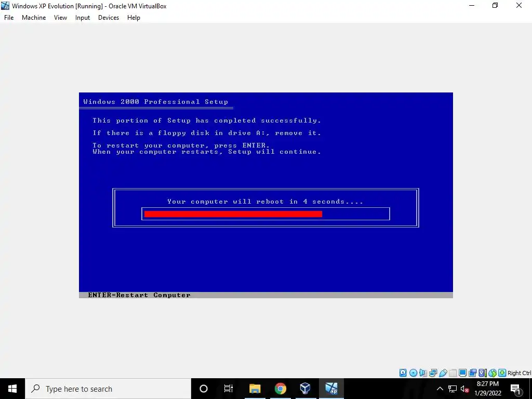Image resolution: width=532 pixels, height=399 pixels.
Task: Click the optical drive indicator icon
Action: (413, 373)
